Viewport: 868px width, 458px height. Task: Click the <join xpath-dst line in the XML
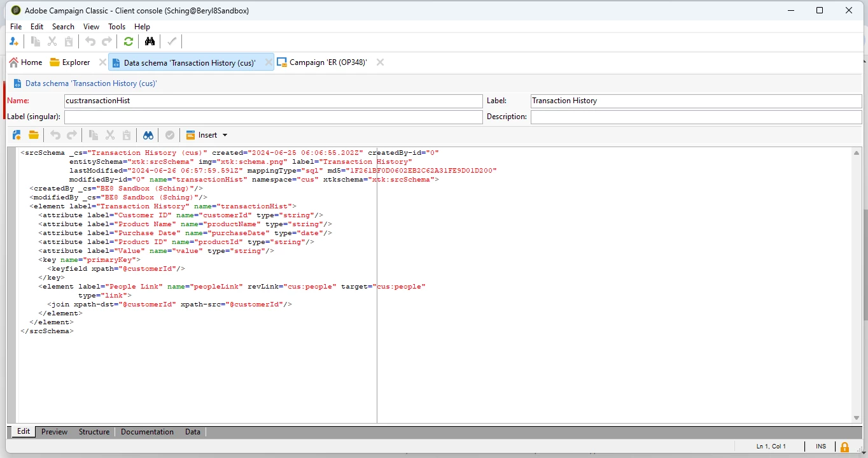coord(169,304)
